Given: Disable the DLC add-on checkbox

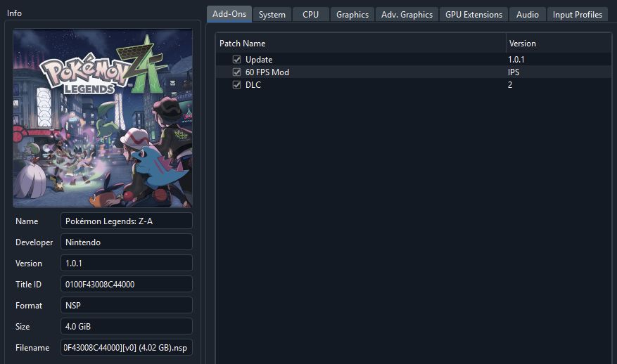Looking at the screenshot, I should click(236, 84).
